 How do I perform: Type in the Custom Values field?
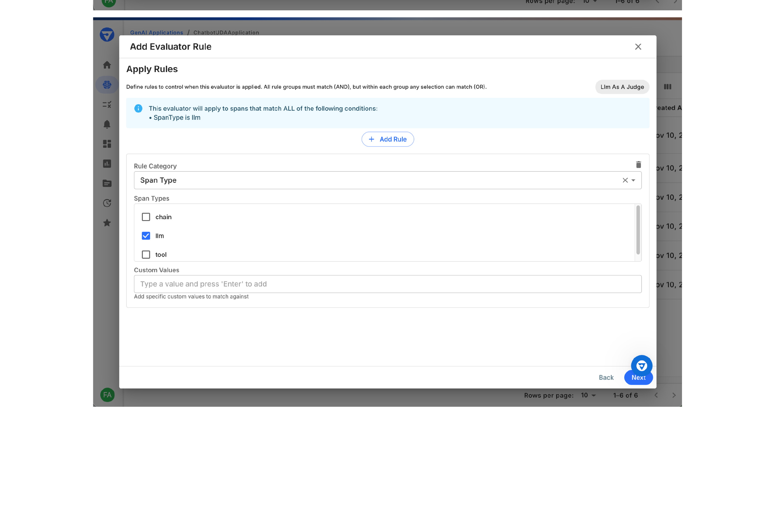coord(387,284)
